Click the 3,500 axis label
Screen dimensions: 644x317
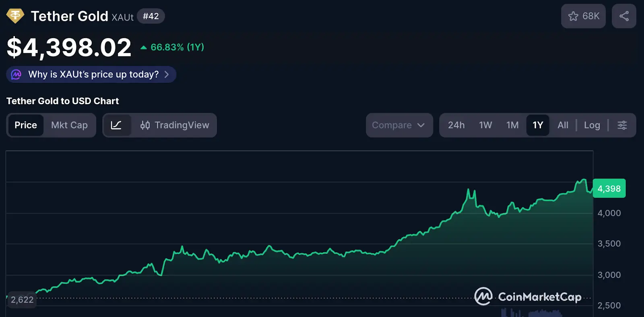(609, 243)
